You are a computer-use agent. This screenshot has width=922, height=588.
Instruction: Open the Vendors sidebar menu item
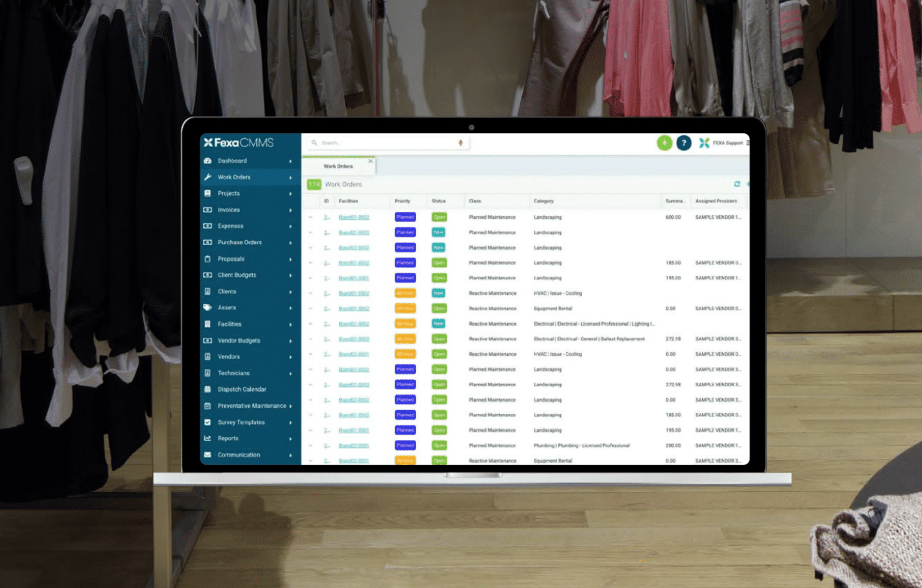(229, 357)
